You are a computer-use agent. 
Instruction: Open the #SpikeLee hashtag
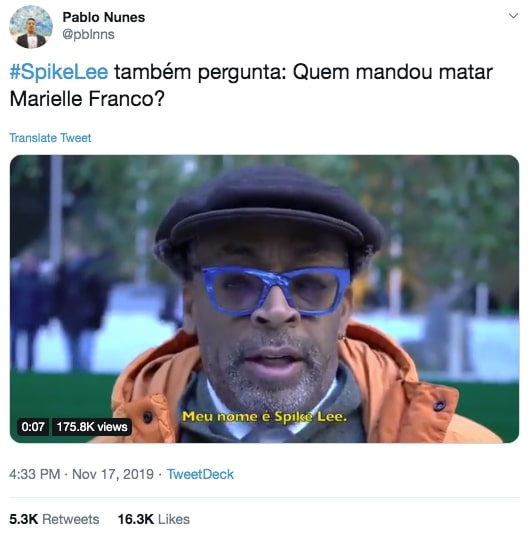pyautogui.click(x=59, y=72)
